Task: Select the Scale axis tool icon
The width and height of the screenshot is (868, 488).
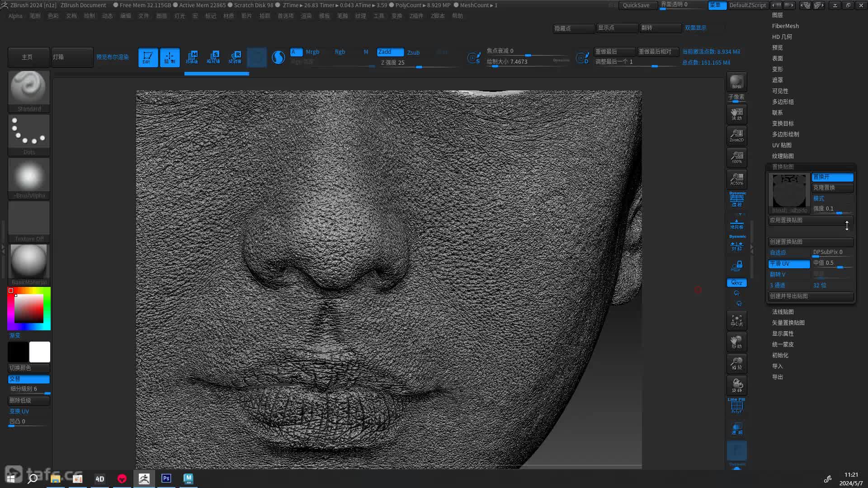Action: (x=213, y=57)
